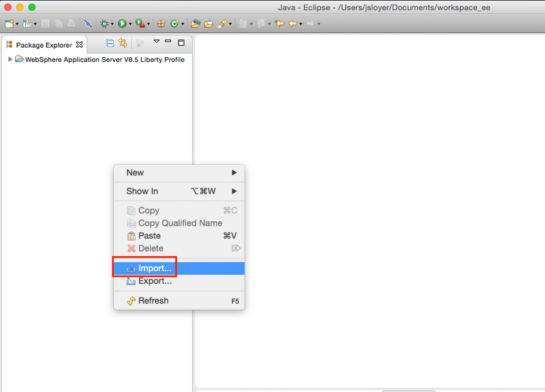Image resolution: width=545 pixels, height=392 pixels.
Task: Select Import... from the context menu
Action: 179,268
